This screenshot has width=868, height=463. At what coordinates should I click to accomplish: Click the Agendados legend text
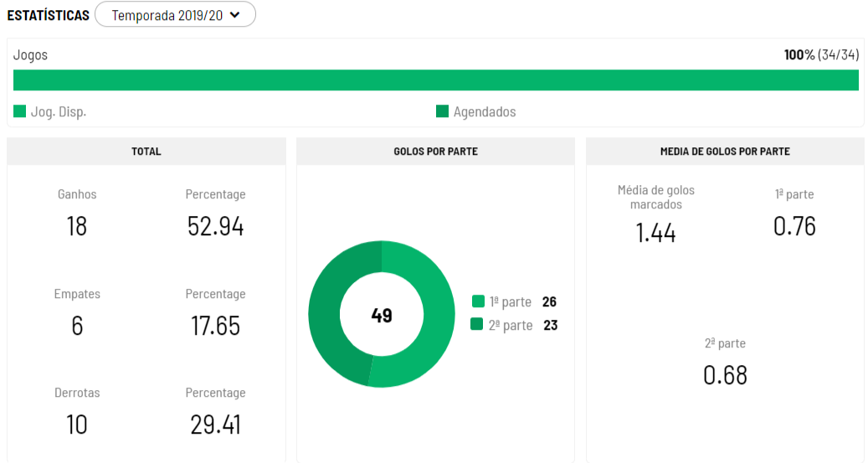tap(485, 111)
